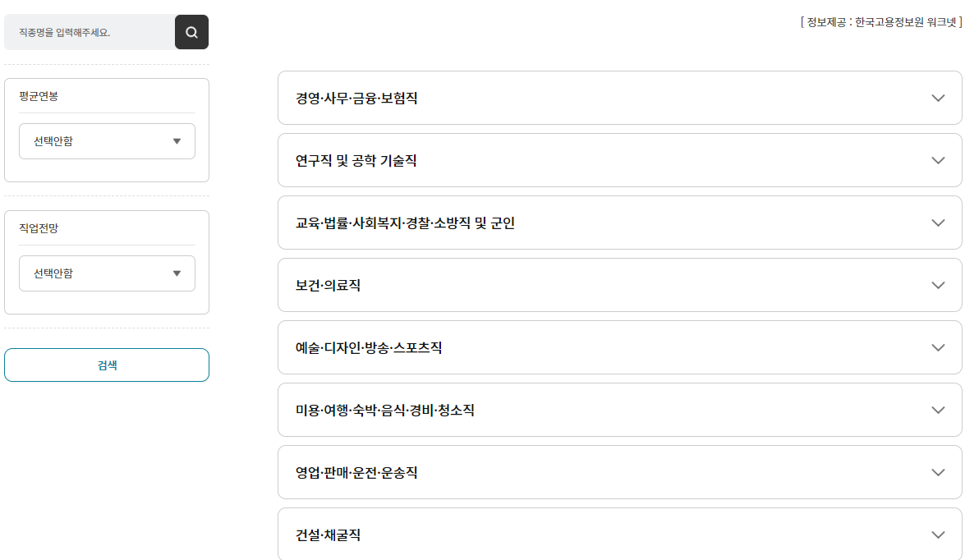Image resolution: width=965 pixels, height=560 pixels.
Task: Open the 예술·디자인·방송·스포츠직 section
Action: (x=619, y=347)
